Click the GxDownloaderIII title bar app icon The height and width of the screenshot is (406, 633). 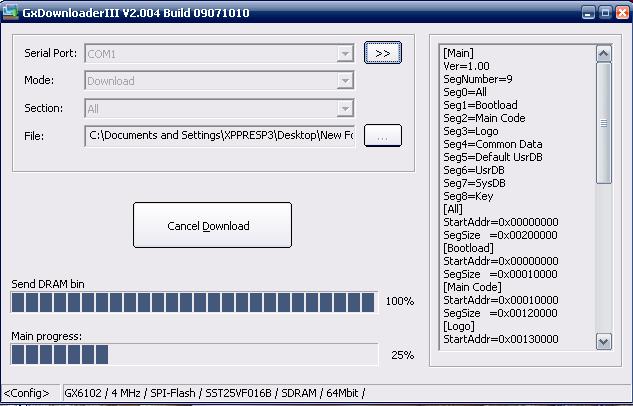pyautogui.click(x=10, y=12)
